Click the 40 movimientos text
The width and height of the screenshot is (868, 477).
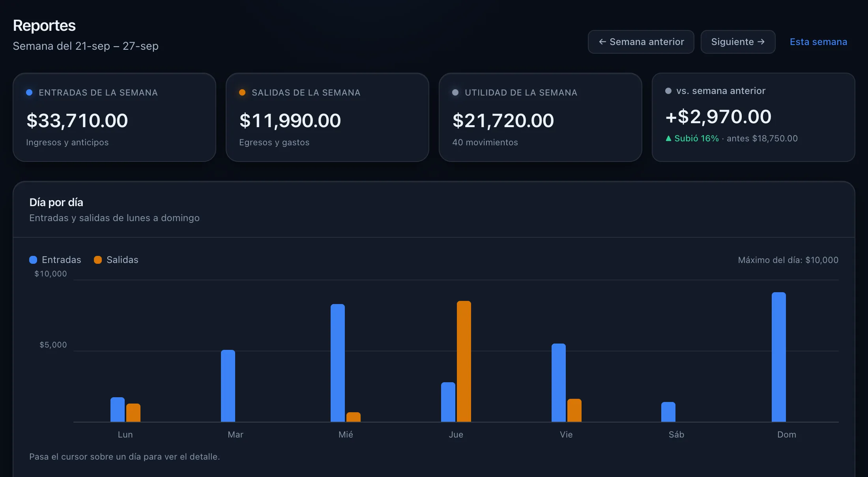pyautogui.click(x=485, y=143)
